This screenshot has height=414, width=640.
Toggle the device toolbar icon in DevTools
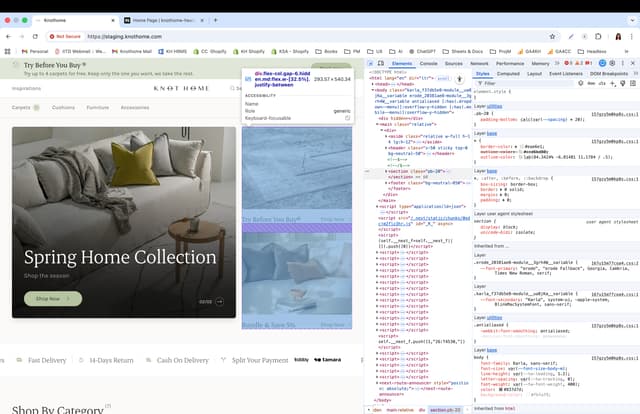tap(381, 63)
